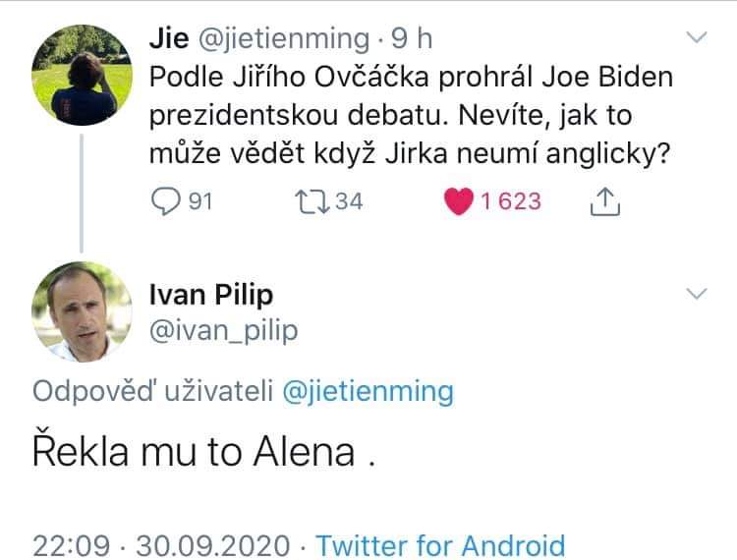Open Ivan Pilip's profile picture
The width and height of the screenshot is (737, 560).
[x=82, y=313]
